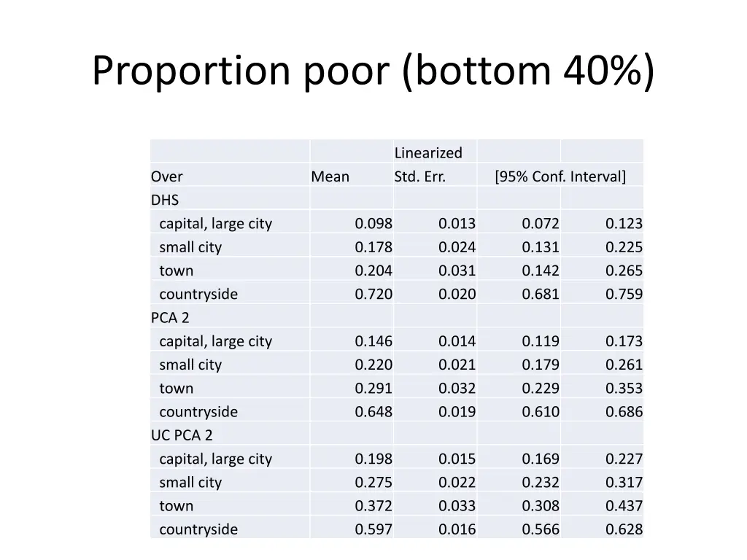
Task: Click the cell containing 0.597
Action: click(x=373, y=529)
